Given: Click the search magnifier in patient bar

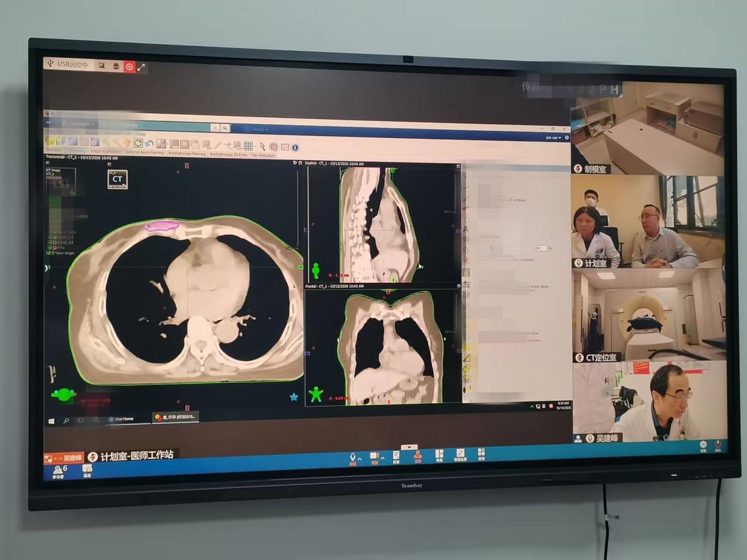Looking at the screenshot, I should coord(225,128).
